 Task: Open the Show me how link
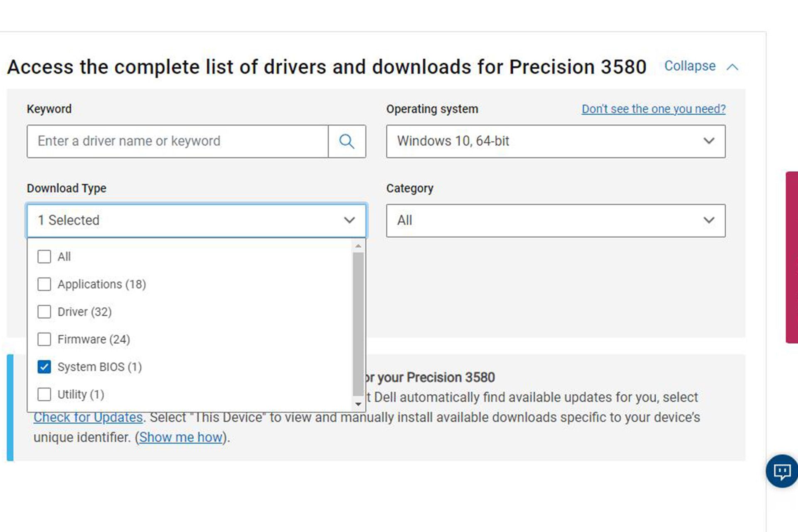click(x=181, y=437)
